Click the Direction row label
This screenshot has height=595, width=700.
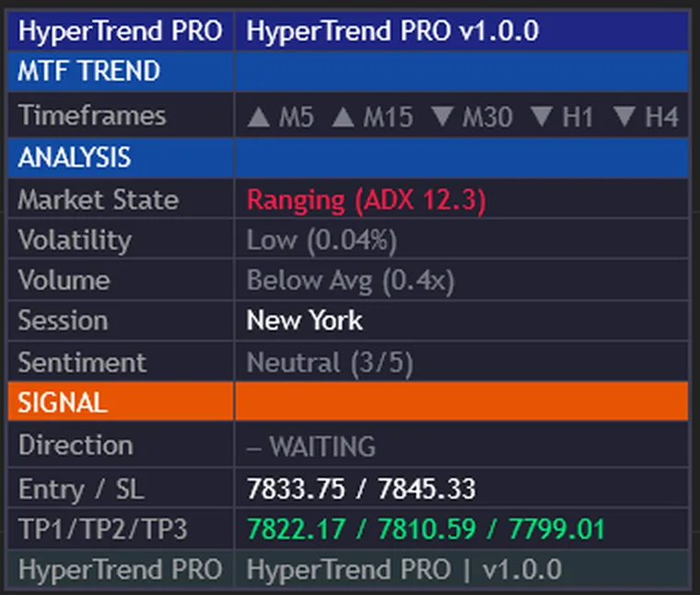[76, 445]
